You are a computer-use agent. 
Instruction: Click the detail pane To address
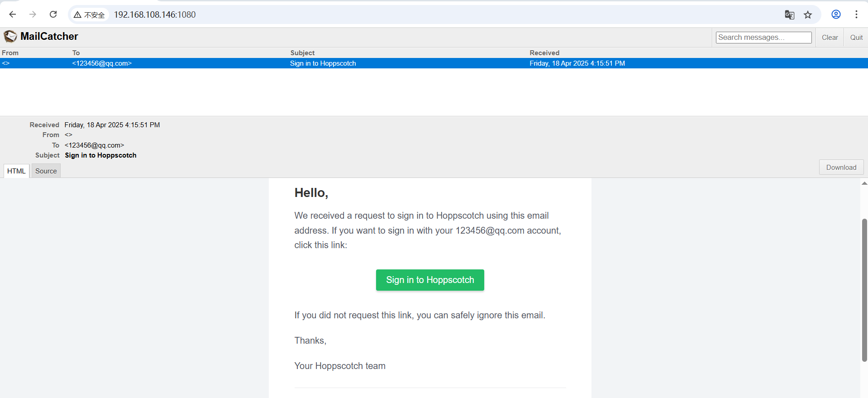click(94, 145)
